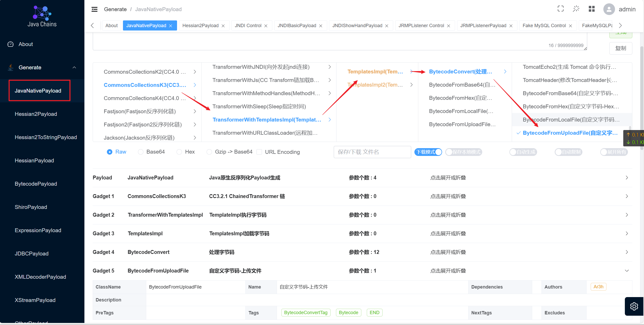The height and width of the screenshot is (325, 644).
Task: Close the JavaNativePayload tab
Action: pyautogui.click(x=171, y=26)
